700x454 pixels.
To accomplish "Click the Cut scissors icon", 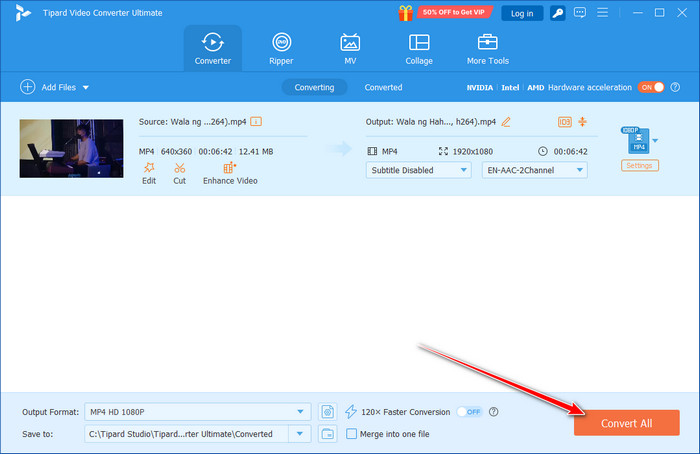I will pos(179,168).
